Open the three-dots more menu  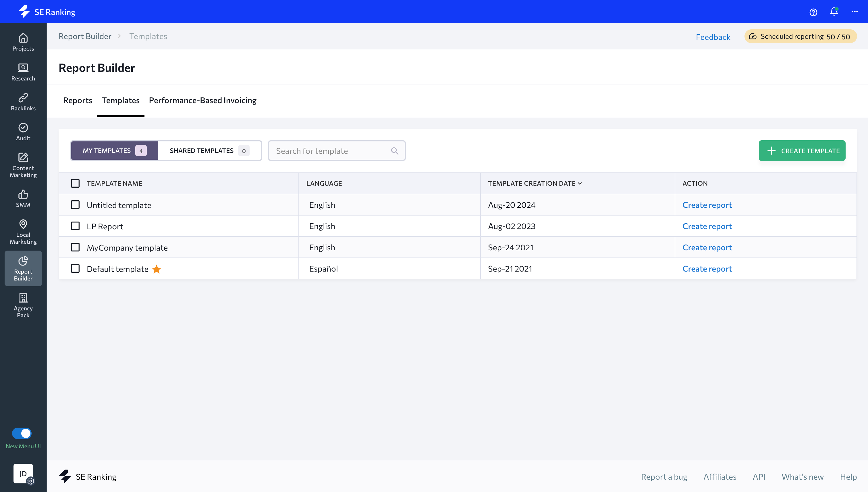[855, 12]
